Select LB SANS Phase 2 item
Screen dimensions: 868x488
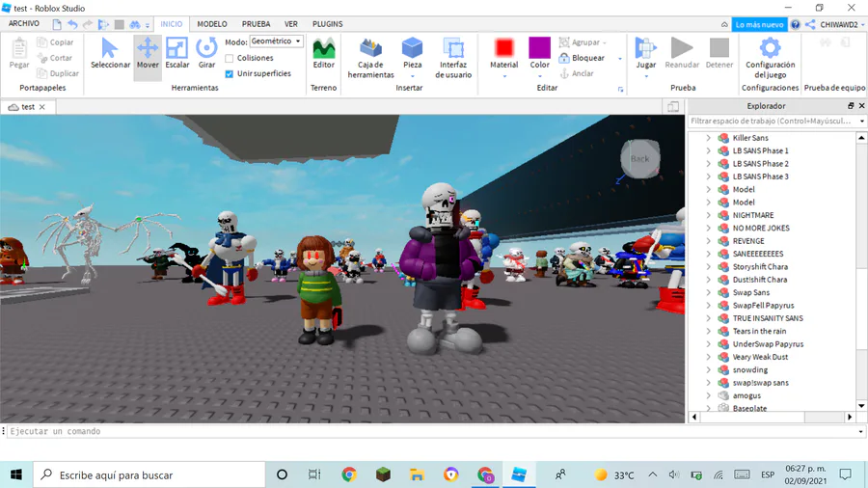pyautogui.click(x=761, y=164)
